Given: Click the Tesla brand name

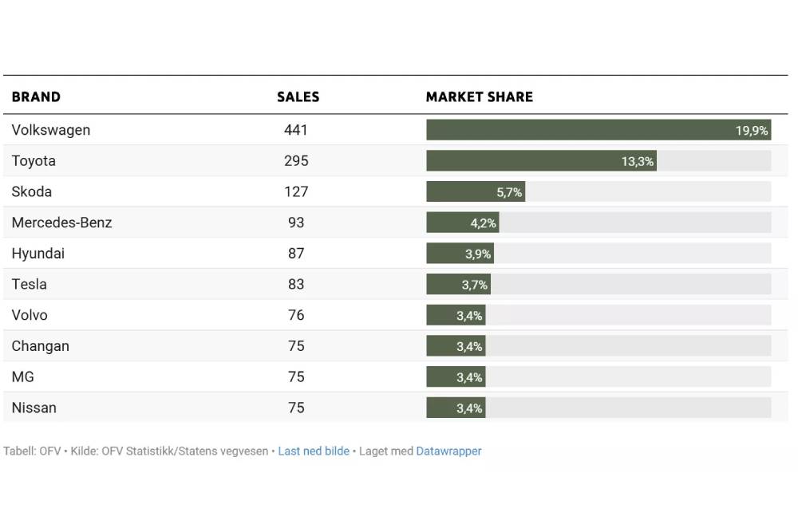Looking at the screenshot, I should pyautogui.click(x=30, y=285).
